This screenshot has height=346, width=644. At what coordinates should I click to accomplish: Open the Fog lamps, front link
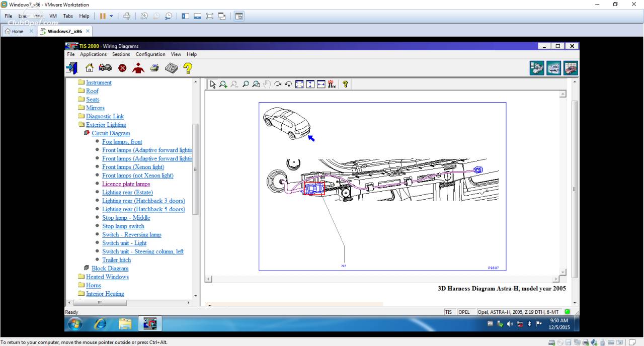pos(122,142)
